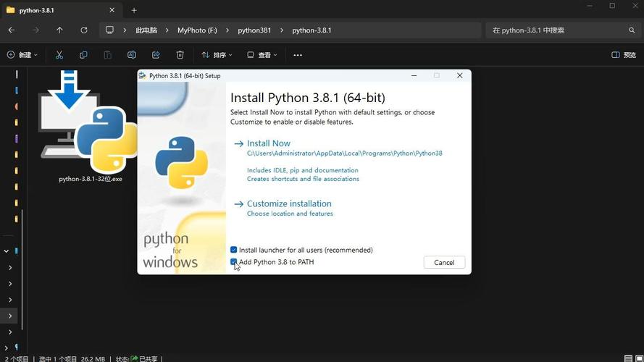Click the Python Setup title bar icon

(x=143, y=75)
